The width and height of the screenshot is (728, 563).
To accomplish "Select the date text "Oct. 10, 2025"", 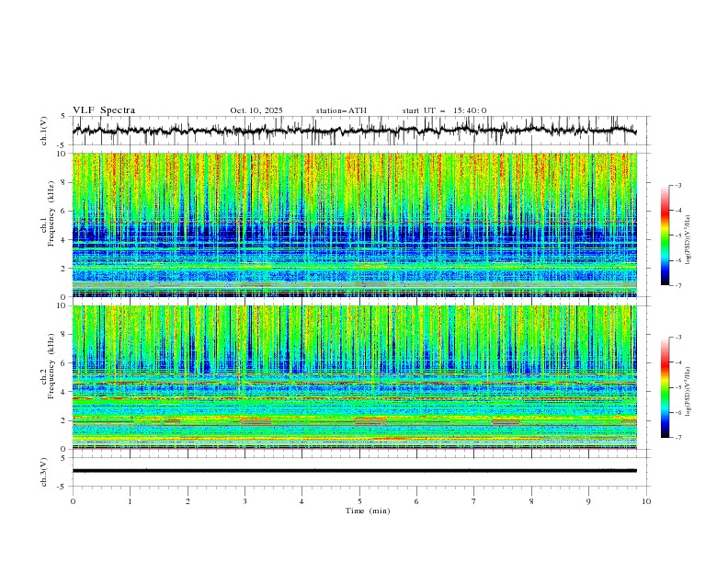I will [256, 110].
